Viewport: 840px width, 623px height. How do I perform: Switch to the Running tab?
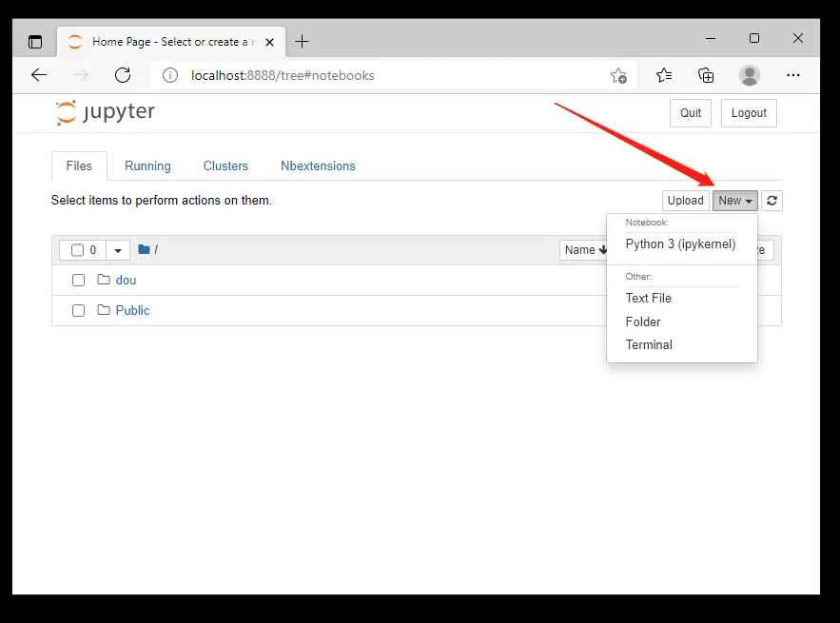coord(147,165)
